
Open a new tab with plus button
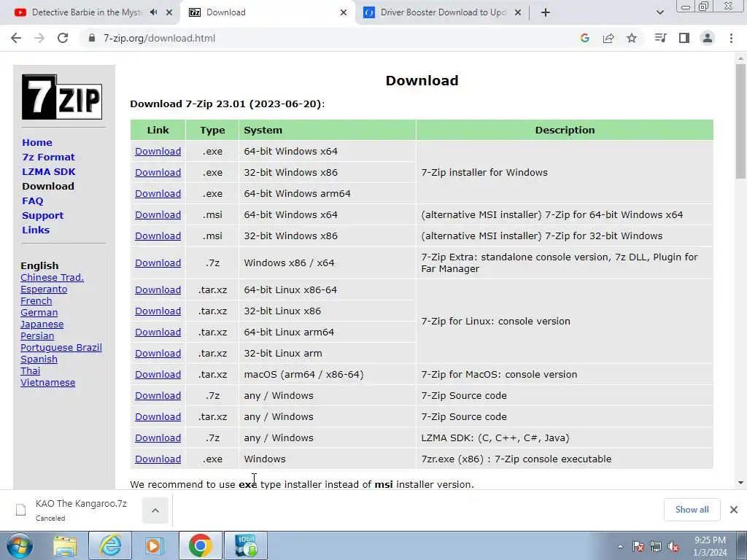[x=546, y=12]
